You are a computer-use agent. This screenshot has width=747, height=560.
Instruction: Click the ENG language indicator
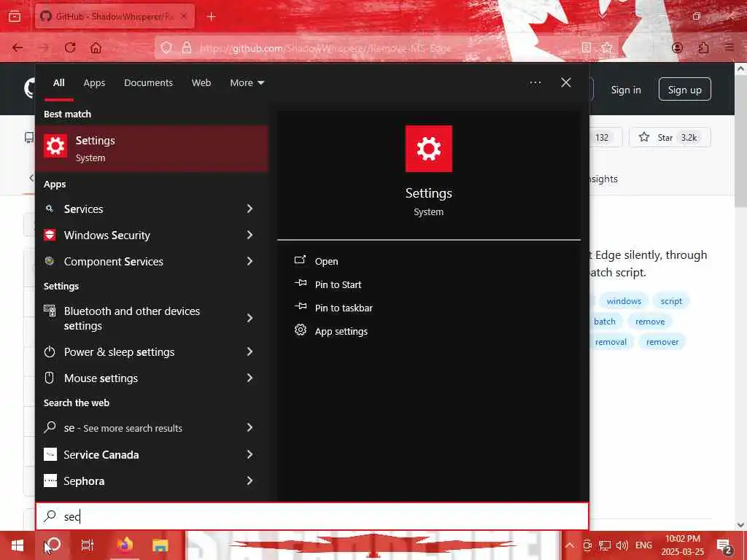643,545
